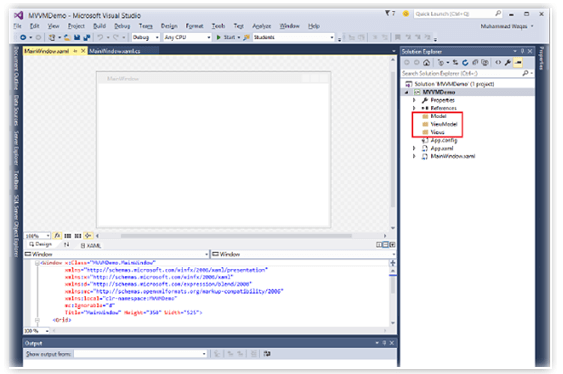
Task: Toggle snapping to snaplines button
Action: point(88,236)
